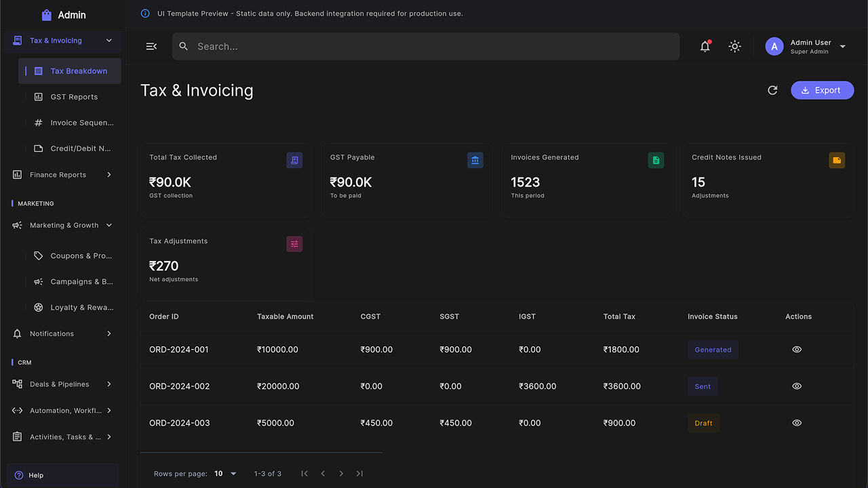Sort by Total Tax column header
This screenshot has height=488, width=868.
(x=619, y=317)
